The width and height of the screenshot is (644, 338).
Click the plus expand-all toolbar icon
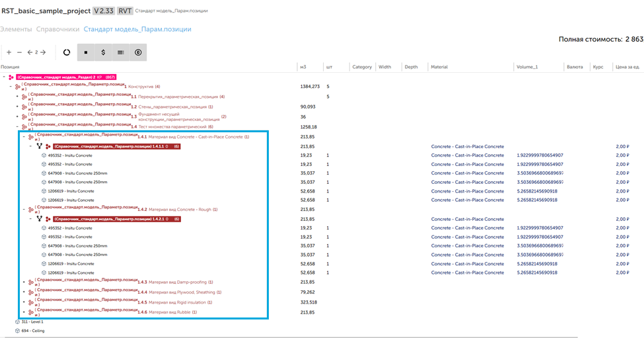pyautogui.click(x=9, y=52)
